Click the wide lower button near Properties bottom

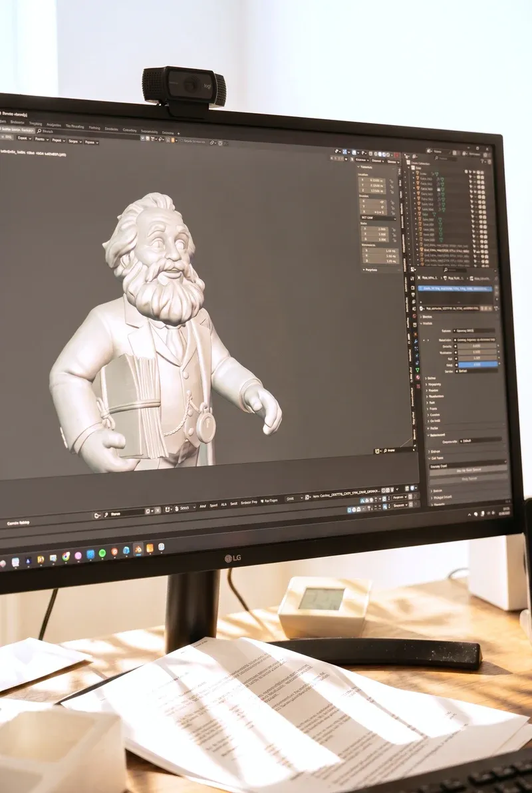[468, 478]
